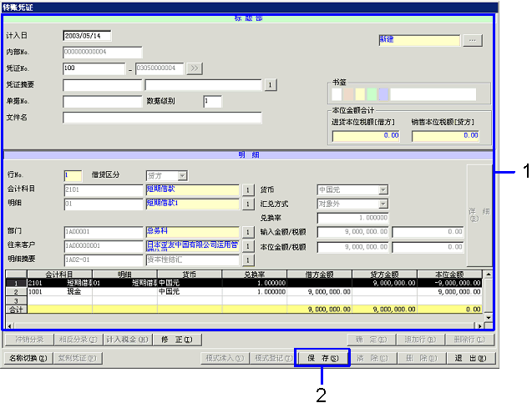The width and height of the screenshot is (532, 408).
Task: Click the '>>' button next to 凭证No.
Action: pos(194,68)
